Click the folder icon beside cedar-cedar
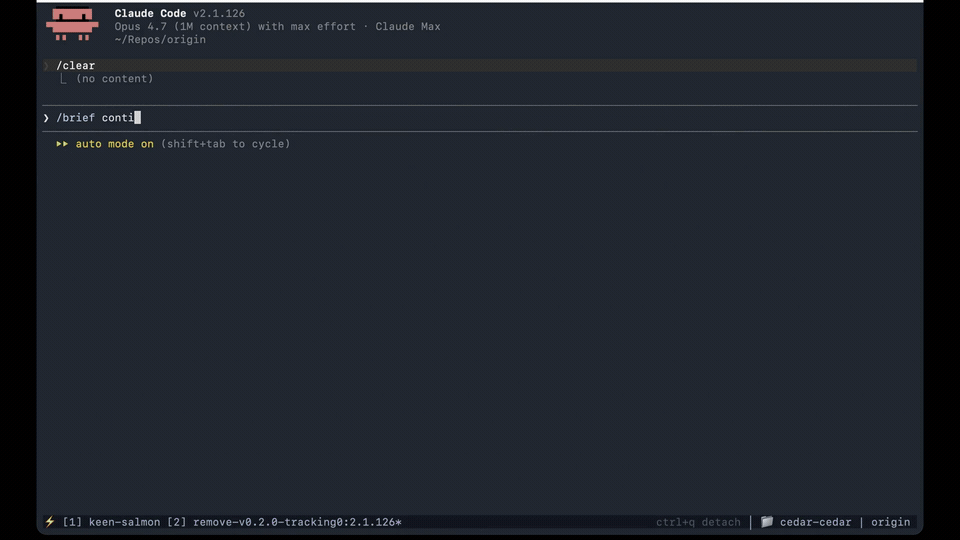This screenshot has height=540, width=960. 767,522
